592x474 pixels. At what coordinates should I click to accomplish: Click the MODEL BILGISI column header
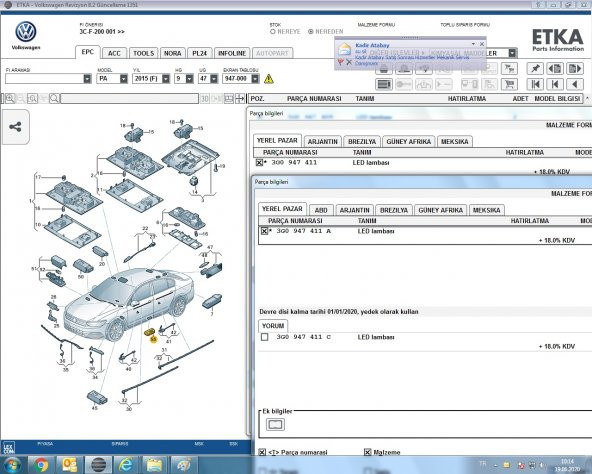[x=557, y=99]
